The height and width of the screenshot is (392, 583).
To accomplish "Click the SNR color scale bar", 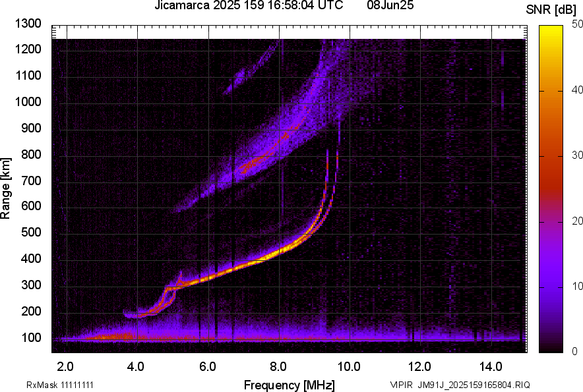I will (x=551, y=189).
